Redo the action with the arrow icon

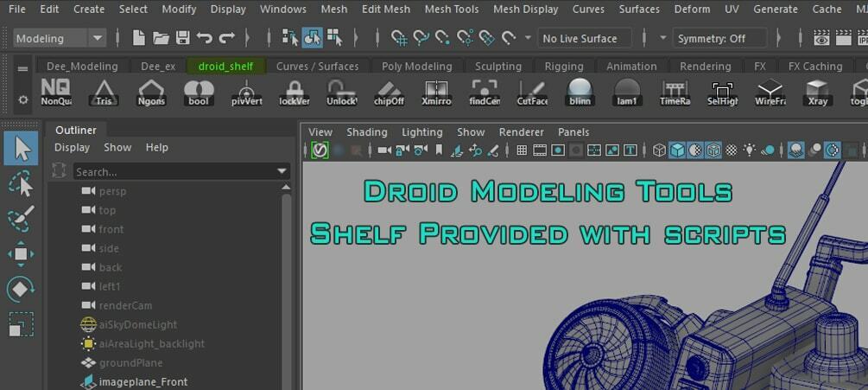[x=227, y=38]
